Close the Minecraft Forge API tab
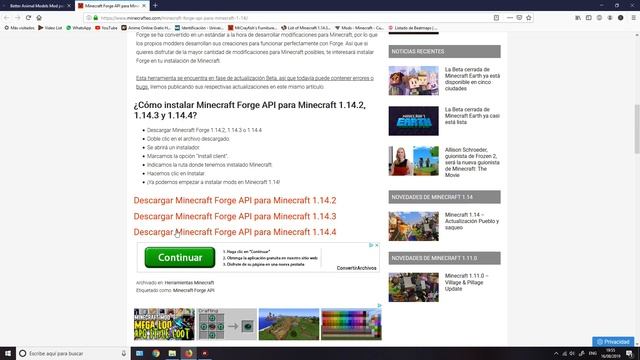 click(144, 6)
